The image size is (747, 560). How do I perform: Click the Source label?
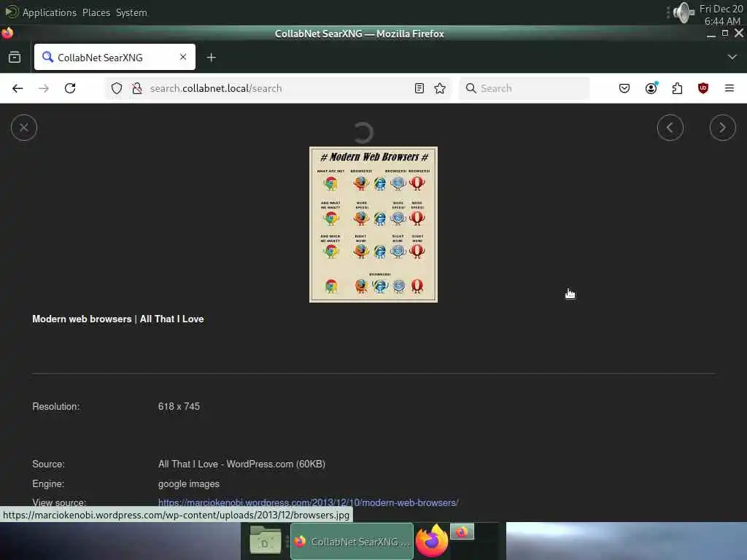48,464
